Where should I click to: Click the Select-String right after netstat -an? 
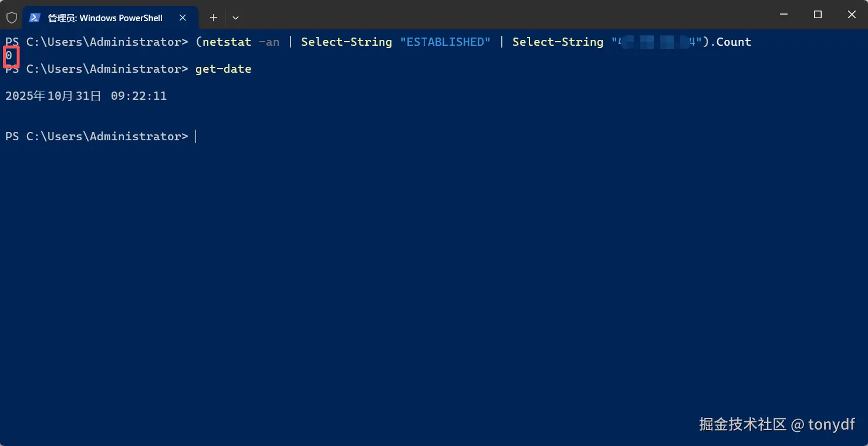[346, 42]
